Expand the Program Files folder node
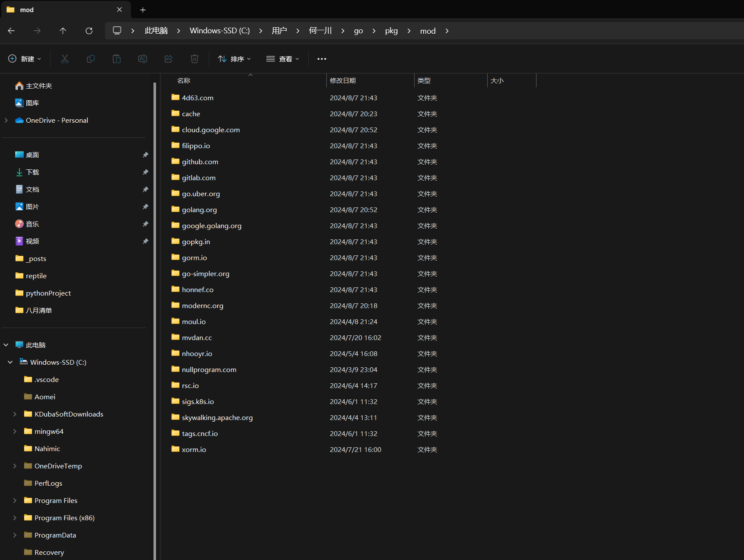 pyautogui.click(x=15, y=500)
